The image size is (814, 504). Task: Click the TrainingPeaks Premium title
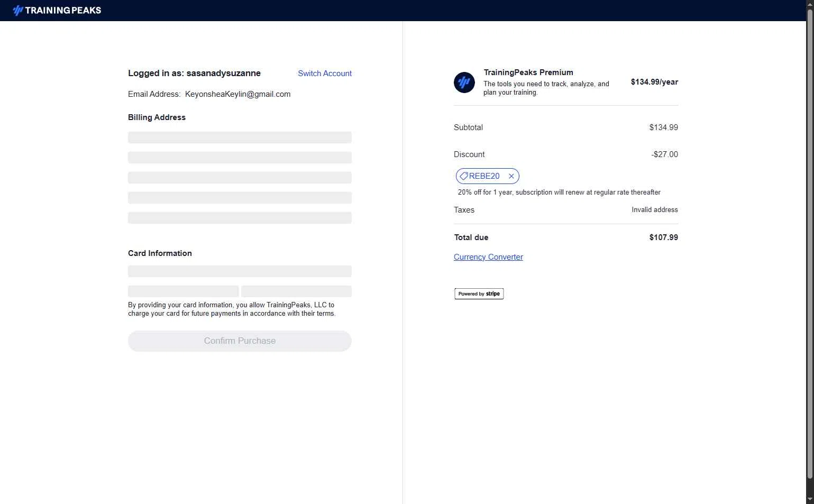pyautogui.click(x=528, y=72)
